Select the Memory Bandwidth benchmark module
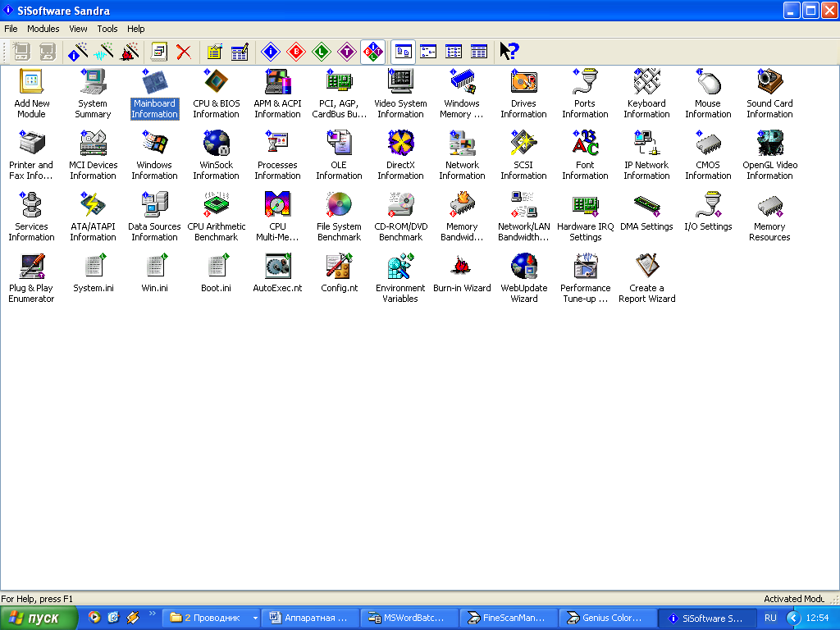Screen dimensions: 840x630 [x=462, y=217]
